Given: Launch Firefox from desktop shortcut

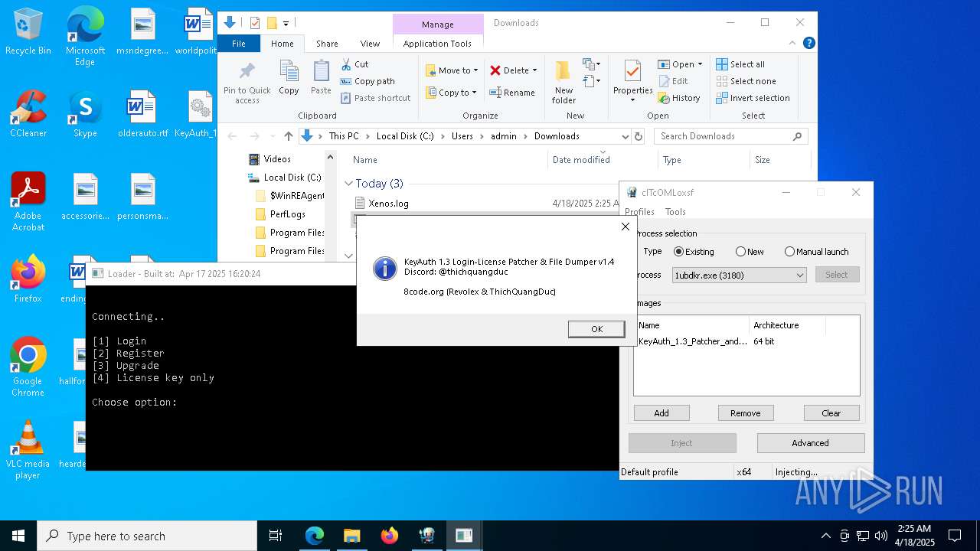Looking at the screenshot, I should coord(28,279).
